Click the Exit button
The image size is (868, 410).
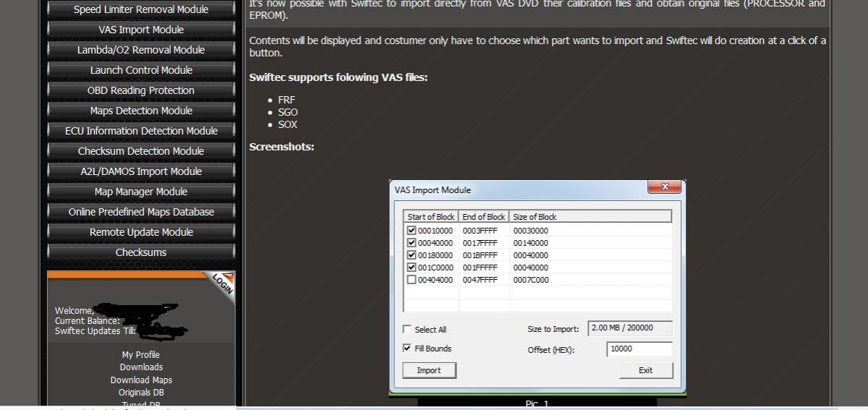point(646,370)
